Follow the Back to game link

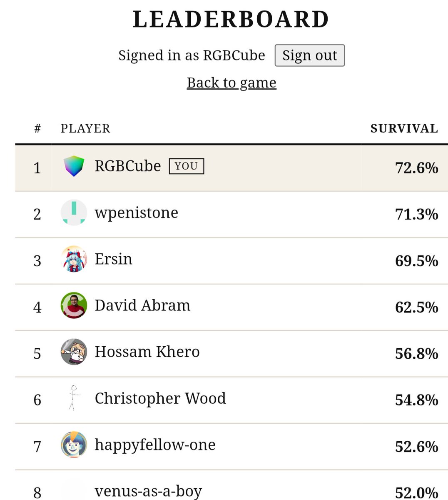pos(231,82)
